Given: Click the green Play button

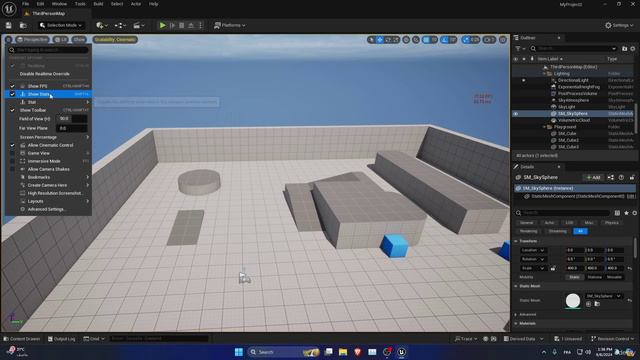Looking at the screenshot, I should point(162,25).
